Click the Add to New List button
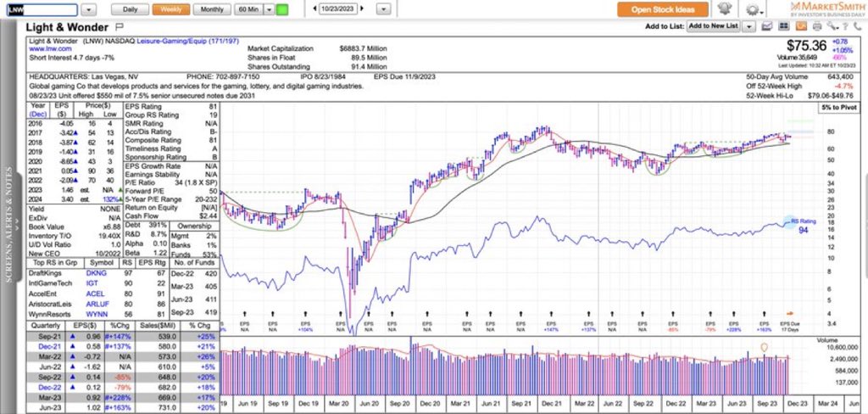The height and width of the screenshot is (414, 868). (x=714, y=26)
